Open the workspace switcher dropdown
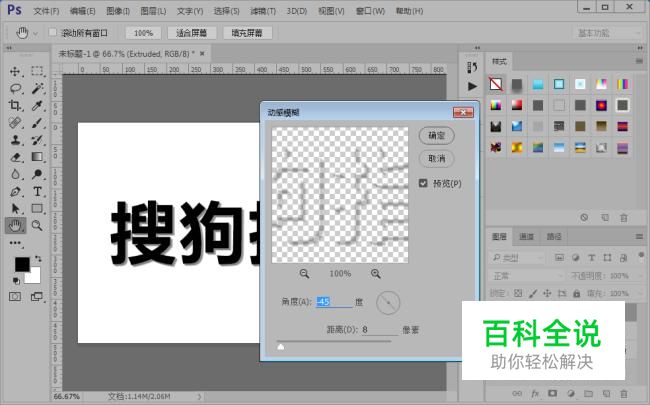 tap(608, 33)
